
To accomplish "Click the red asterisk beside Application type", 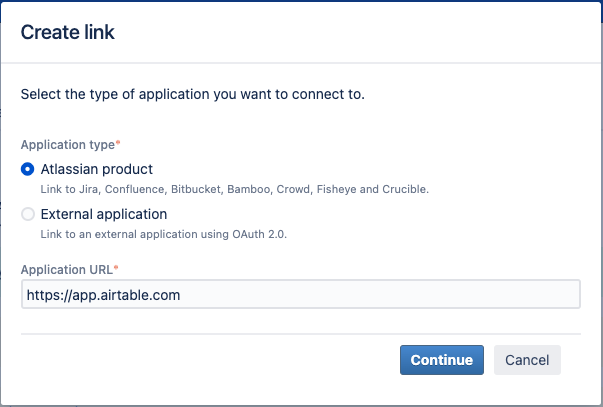I will tap(118, 143).
